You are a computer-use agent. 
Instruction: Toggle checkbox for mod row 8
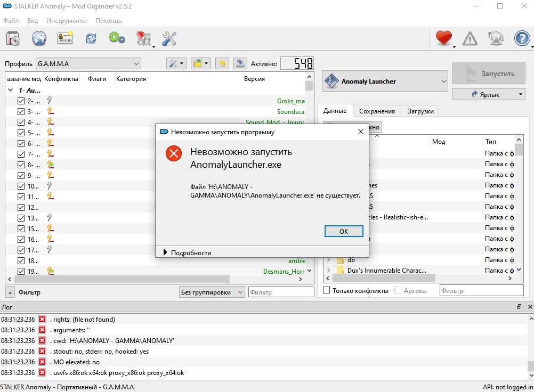21,165
